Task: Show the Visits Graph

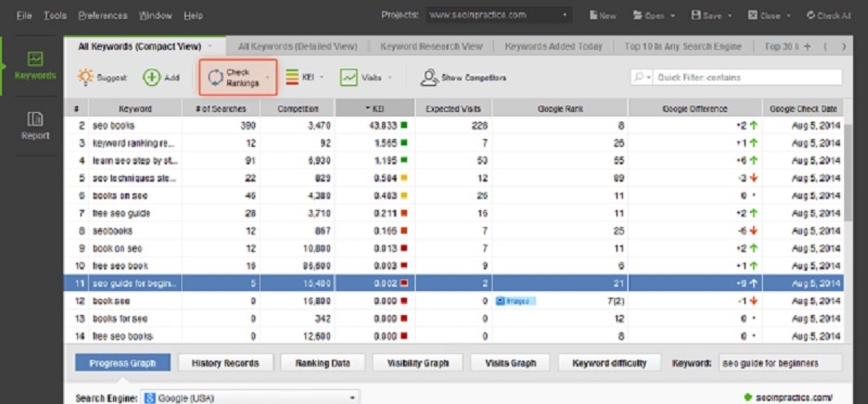Action: 510,363
